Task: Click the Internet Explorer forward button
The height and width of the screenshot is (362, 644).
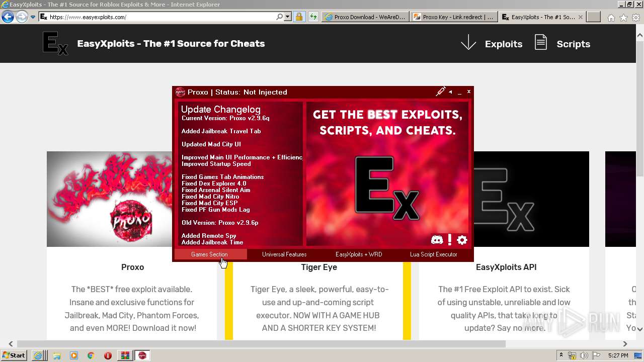Action: coord(22,17)
